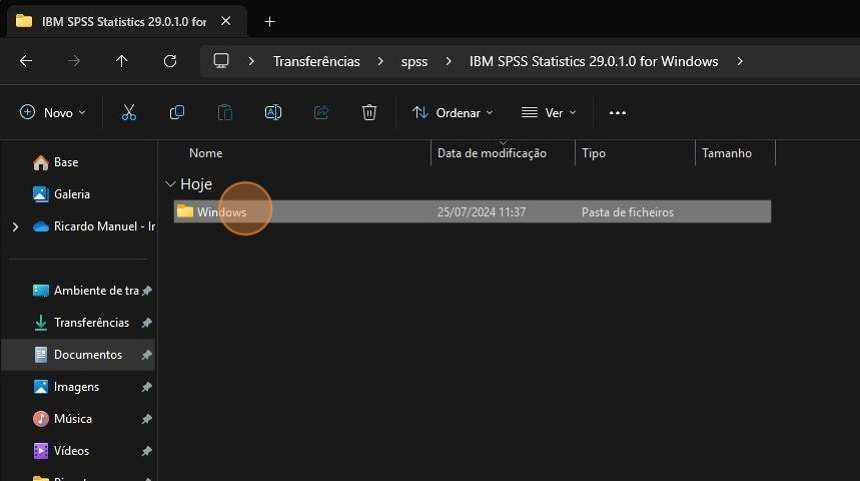Click the Copy icon in toolbar
The height and width of the screenshot is (481, 860).
(x=177, y=112)
